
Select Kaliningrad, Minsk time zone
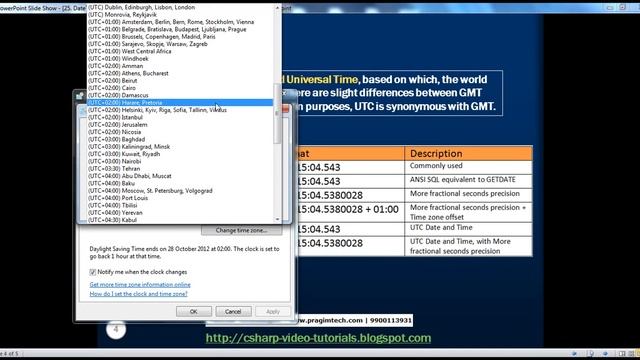coord(180,147)
